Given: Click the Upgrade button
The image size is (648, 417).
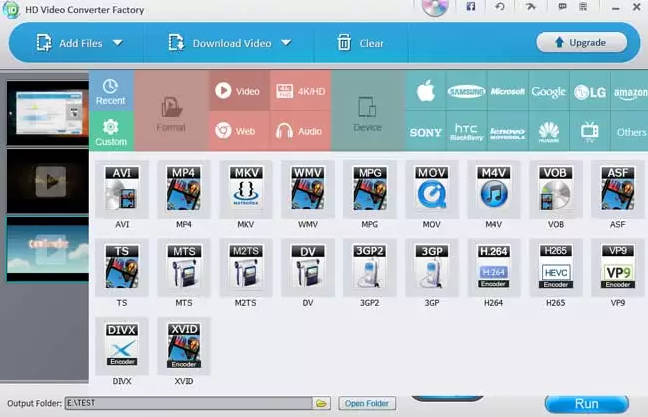Looking at the screenshot, I should (x=581, y=42).
